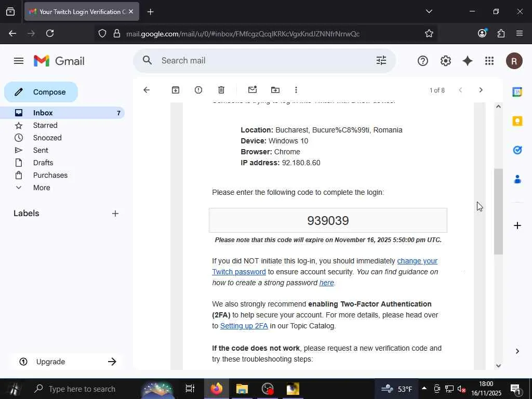
Task: Go to newer email arrow
Action: point(460,90)
